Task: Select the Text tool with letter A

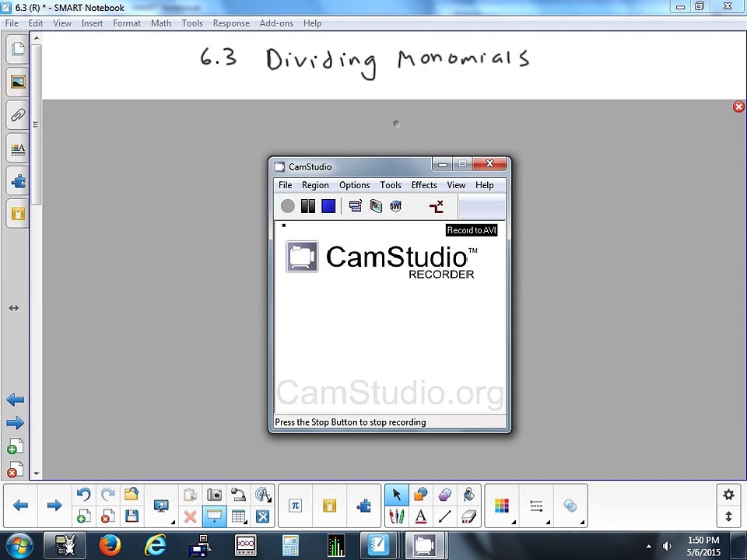Action: [420, 516]
